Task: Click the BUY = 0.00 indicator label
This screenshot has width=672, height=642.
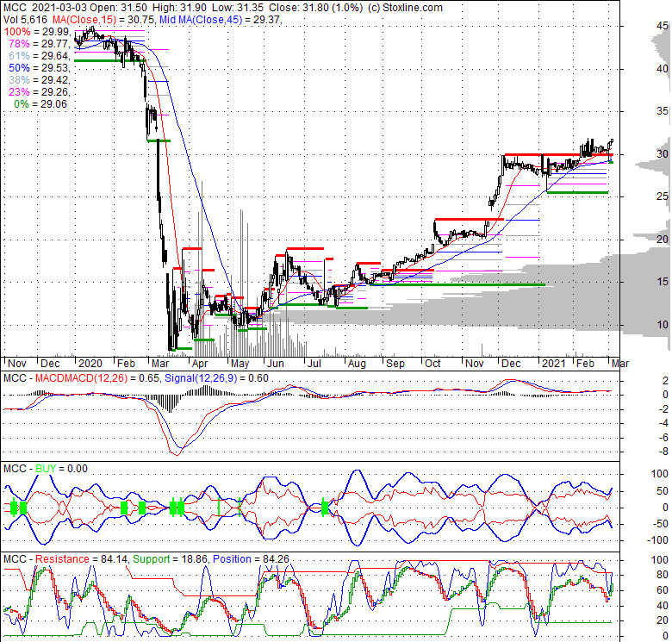Action: click(61, 469)
